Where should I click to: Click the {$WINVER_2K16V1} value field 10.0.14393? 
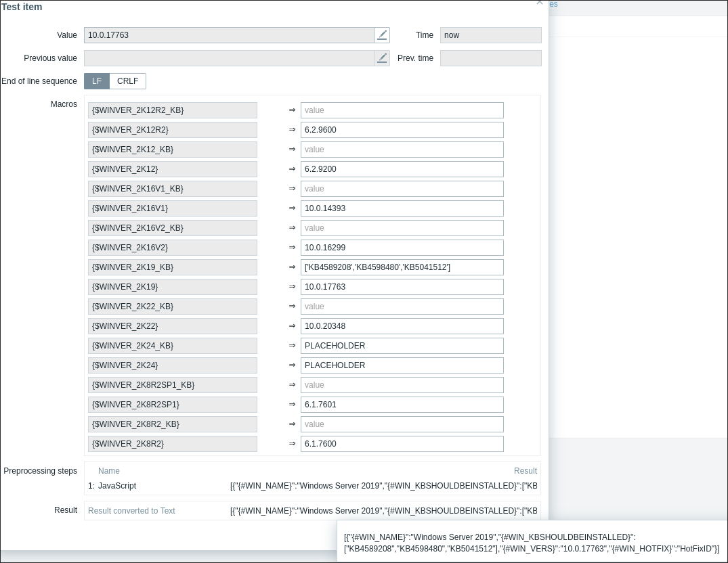402,208
